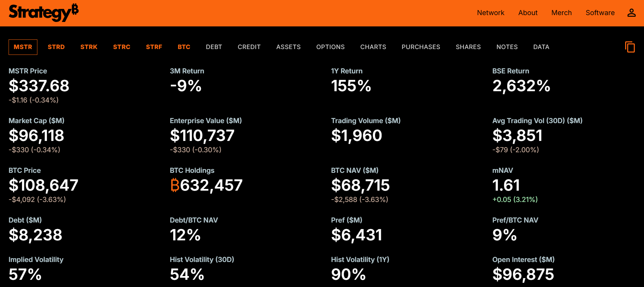Open the Network link
Viewport: 644px width, 287px height.
pyautogui.click(x=490, y=13)
